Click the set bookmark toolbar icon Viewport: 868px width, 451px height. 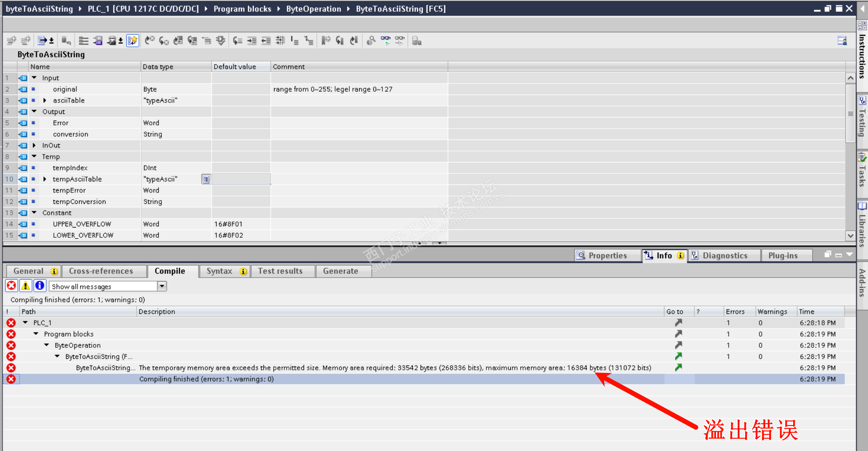pos(326,41)
